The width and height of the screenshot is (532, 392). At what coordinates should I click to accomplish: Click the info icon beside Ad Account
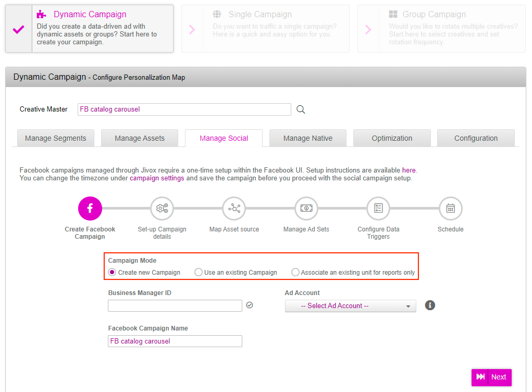[430, 305]
